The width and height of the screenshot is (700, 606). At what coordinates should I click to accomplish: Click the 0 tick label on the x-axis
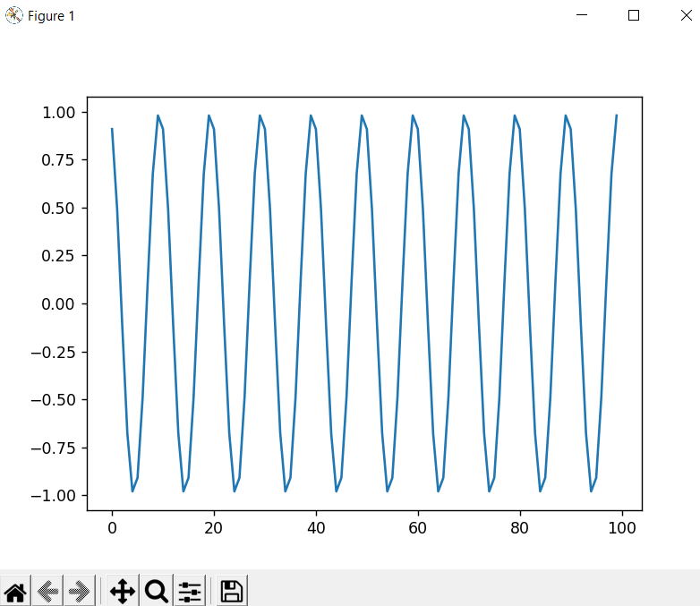[112, 528]
